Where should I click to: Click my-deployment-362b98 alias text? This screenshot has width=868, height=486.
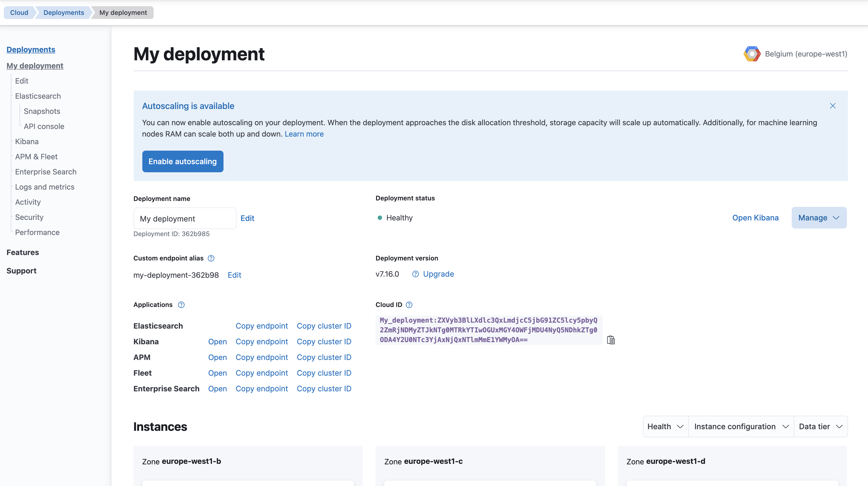(176, 275)
